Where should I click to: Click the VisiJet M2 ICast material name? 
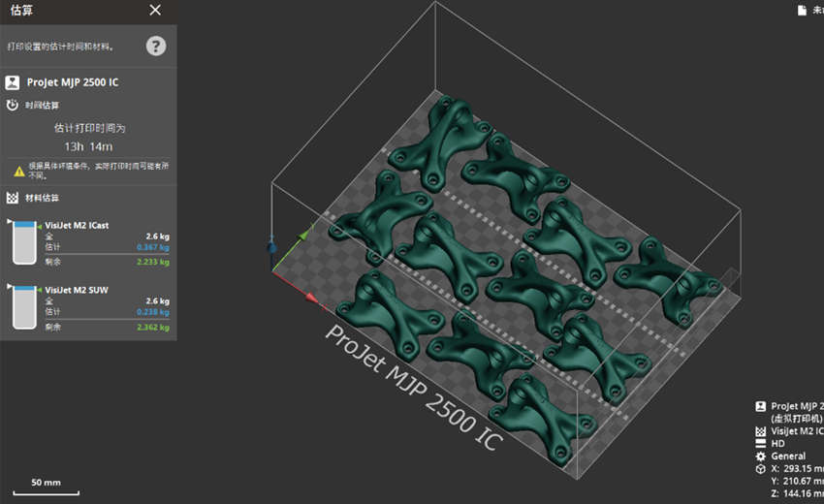pos(77,226)
